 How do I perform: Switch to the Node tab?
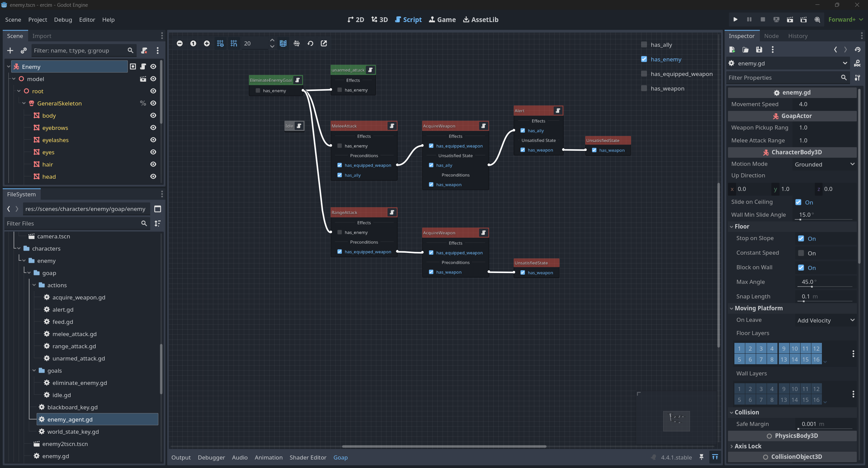771,36
